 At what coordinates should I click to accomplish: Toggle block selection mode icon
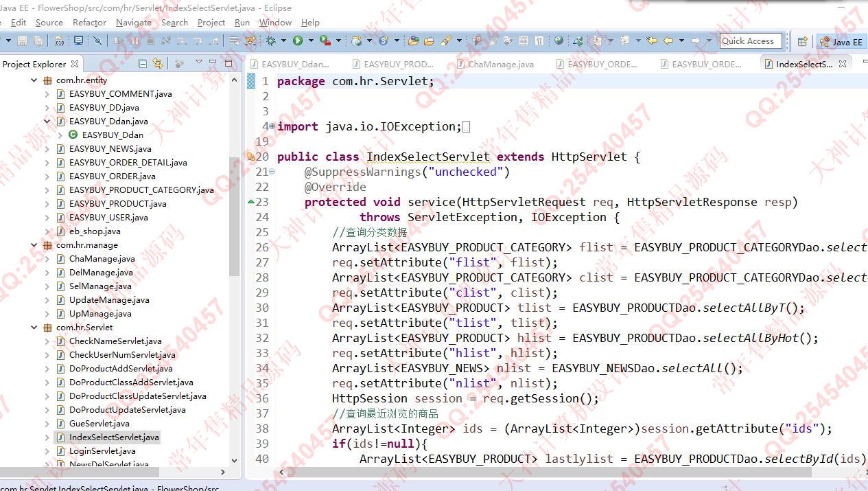coord(523,41)
